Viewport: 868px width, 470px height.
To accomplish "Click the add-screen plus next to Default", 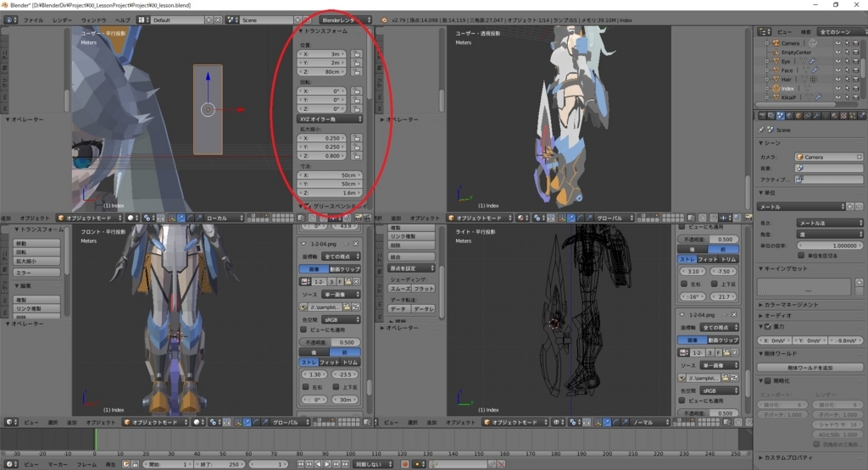I will (x=209, y=20).
